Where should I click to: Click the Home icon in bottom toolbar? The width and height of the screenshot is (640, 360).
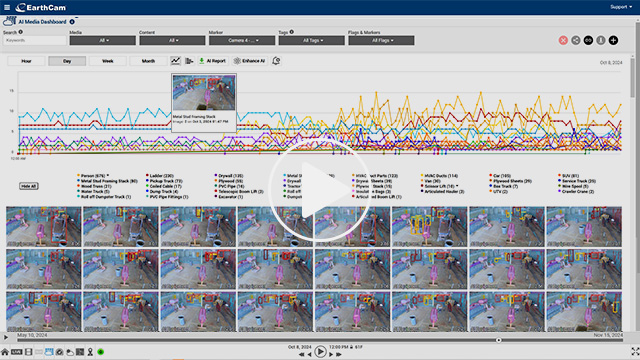tap(5, 352)
